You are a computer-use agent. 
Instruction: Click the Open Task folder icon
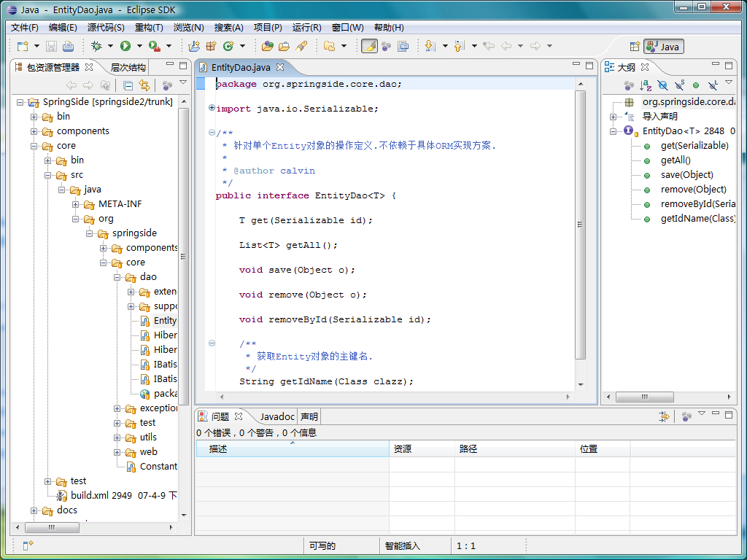(284, 46)
